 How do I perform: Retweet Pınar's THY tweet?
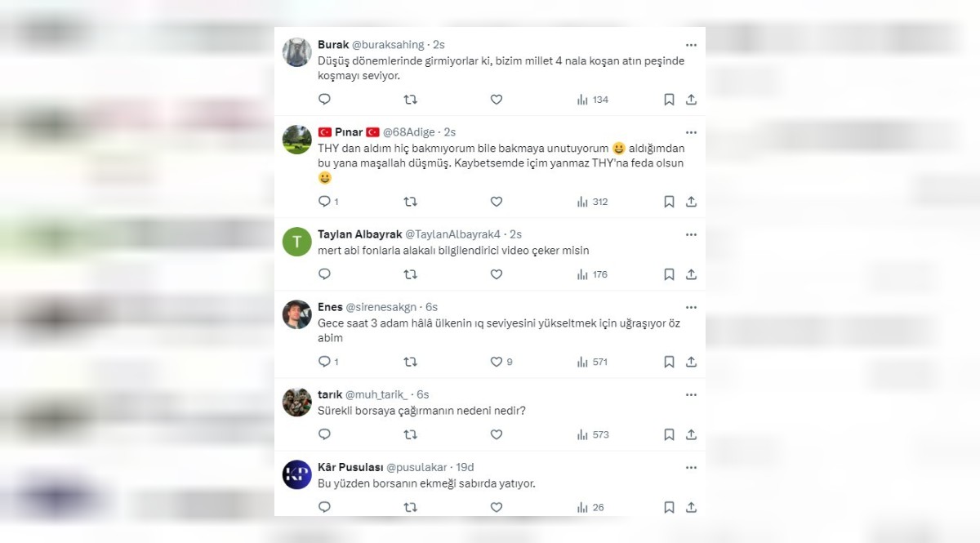click(x=411, y=202)
